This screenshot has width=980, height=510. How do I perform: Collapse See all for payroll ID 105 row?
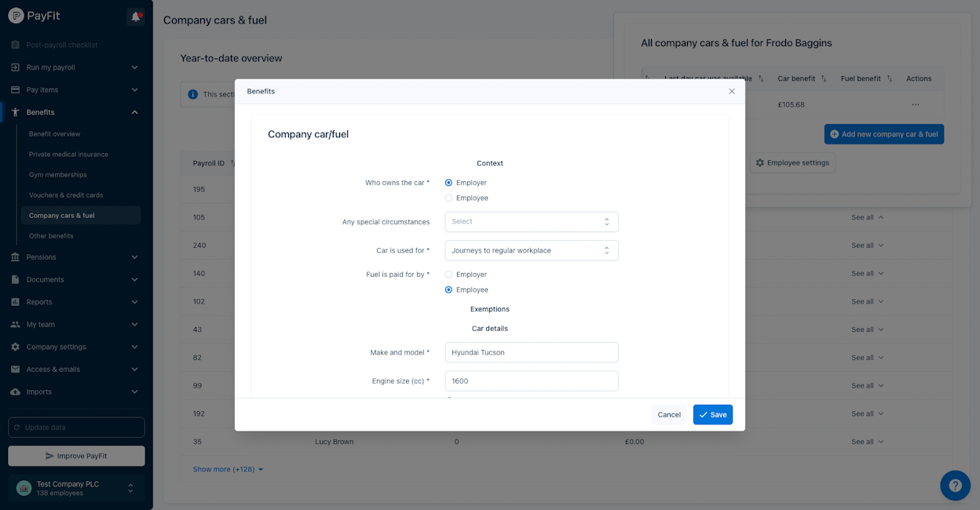868,217
